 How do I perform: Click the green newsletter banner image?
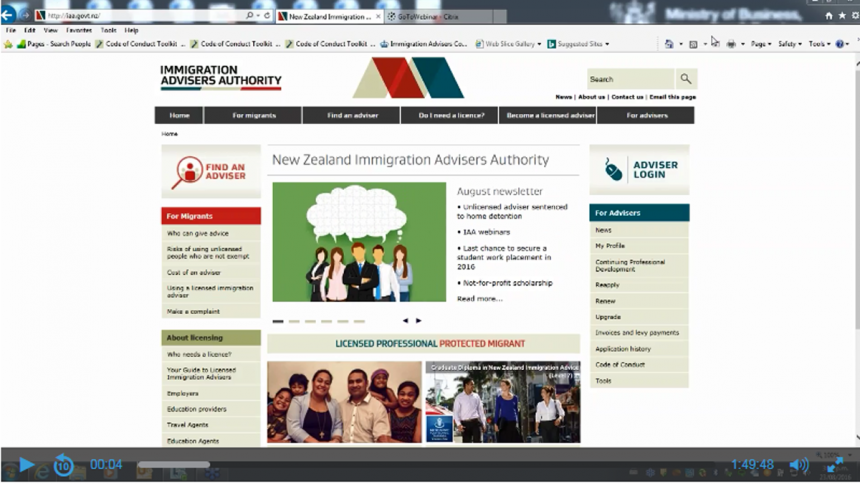(x=359, y=242)
